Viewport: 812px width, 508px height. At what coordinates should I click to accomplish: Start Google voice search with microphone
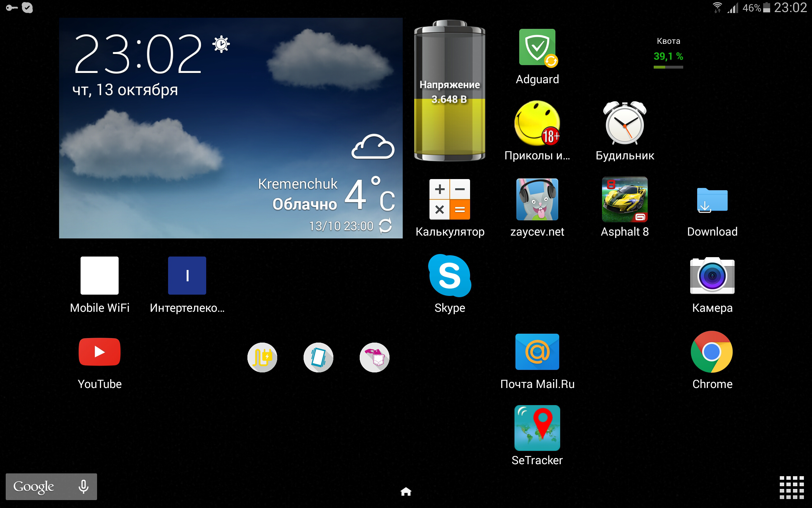pyautogui.click(x=83, y=486)
